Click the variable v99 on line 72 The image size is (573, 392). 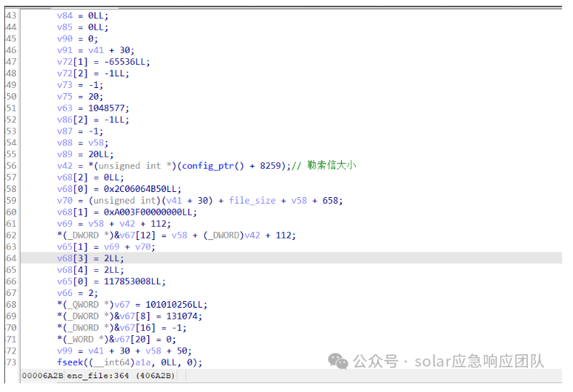[64, 351]
